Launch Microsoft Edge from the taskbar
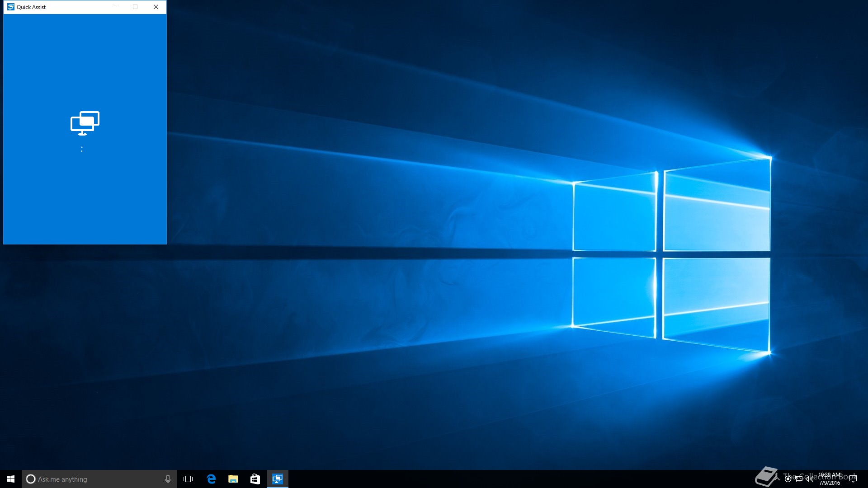The image size is (868, 488). click(x=211, y=479)
